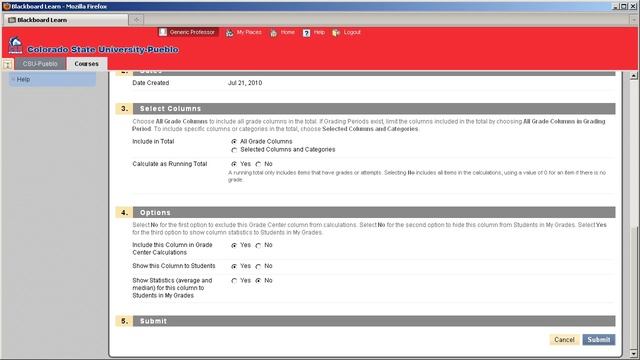Select the Blackboard Learn browser tab
Screen dimensions: 640x360
coord(65,20)
